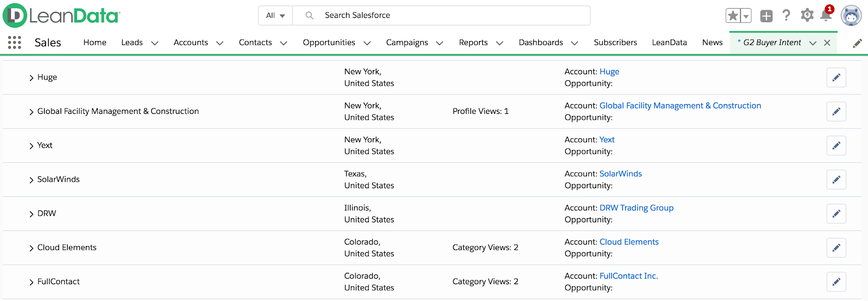
Task: Open Leads tab dropdown arrow
Action: click(x=155, y=43)
